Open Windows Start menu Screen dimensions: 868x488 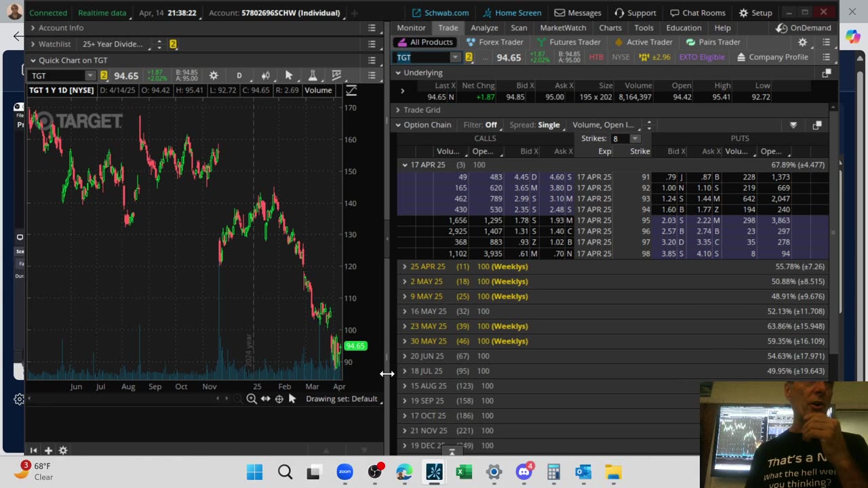coord(255,472)
